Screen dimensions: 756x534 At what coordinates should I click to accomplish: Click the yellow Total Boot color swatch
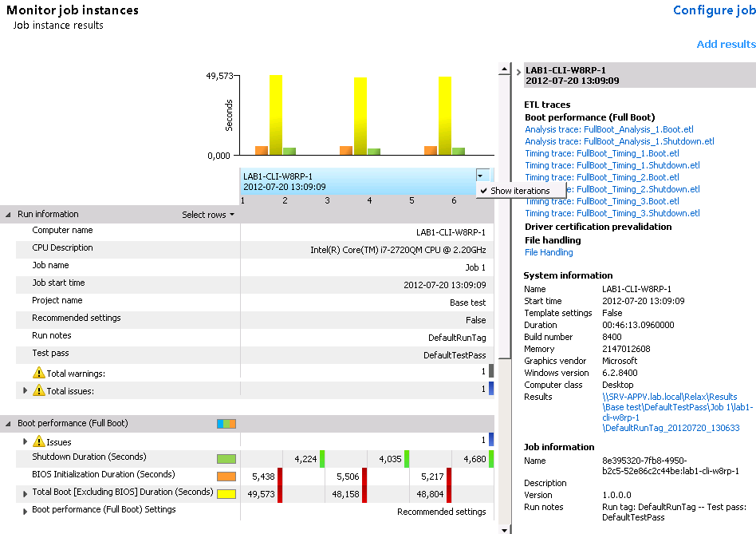coord(226,494)
